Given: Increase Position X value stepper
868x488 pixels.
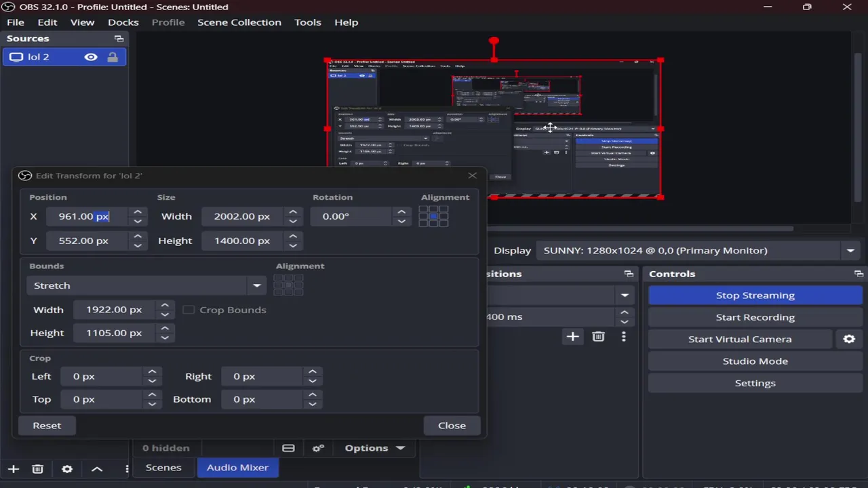Looking at the screenshot, I should click(138, 211).
